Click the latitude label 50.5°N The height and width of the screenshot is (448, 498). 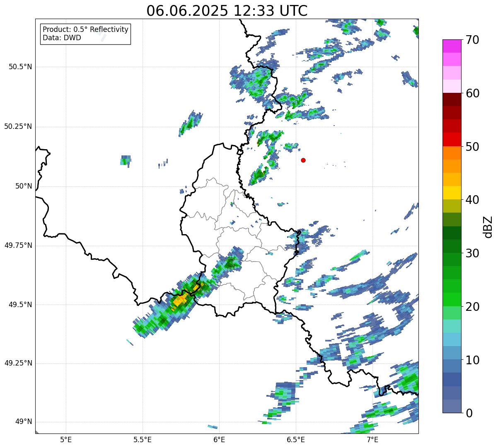20,67
